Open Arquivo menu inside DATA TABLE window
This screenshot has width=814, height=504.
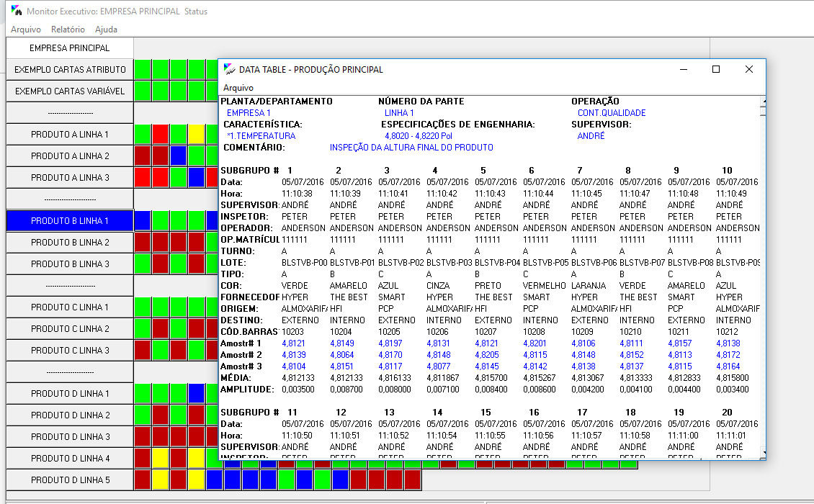[238, 88]
